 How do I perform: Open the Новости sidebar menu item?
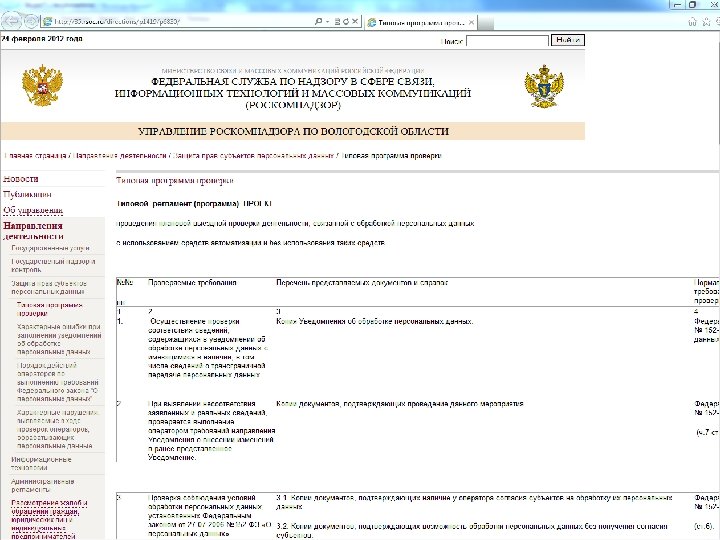click(x=21, y=179)
